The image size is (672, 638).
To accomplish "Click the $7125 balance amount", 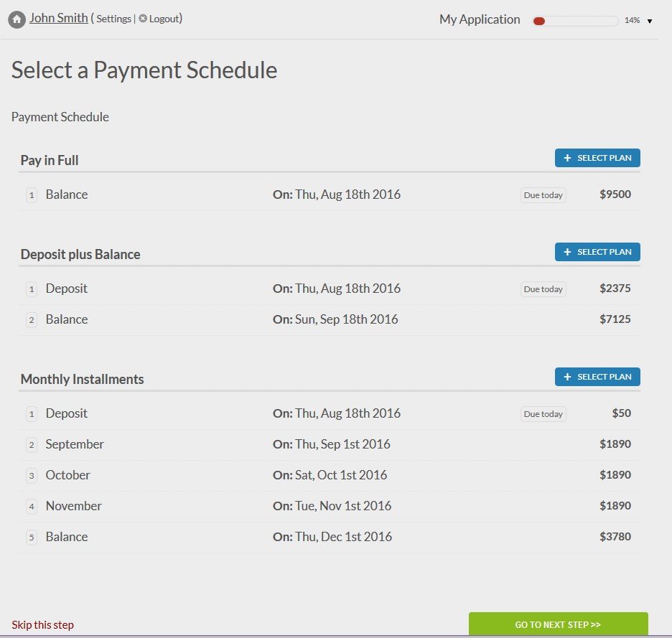I will click(615, 319).
